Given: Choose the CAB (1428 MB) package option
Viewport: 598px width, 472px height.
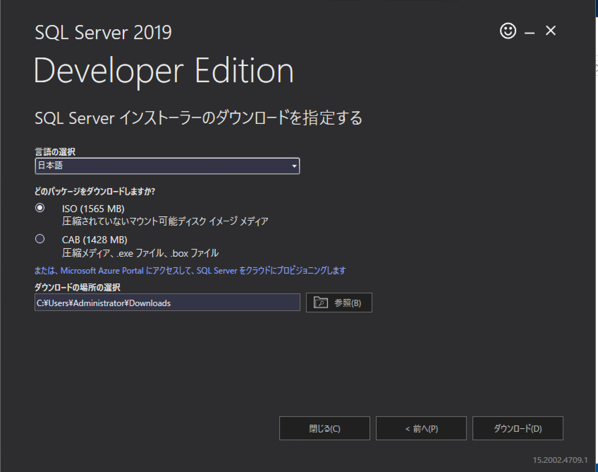Looking at the screenshot, I should [40, 239].
